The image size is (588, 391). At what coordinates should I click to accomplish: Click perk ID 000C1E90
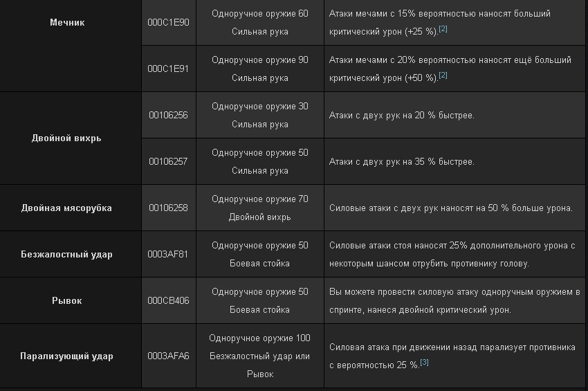168,23
